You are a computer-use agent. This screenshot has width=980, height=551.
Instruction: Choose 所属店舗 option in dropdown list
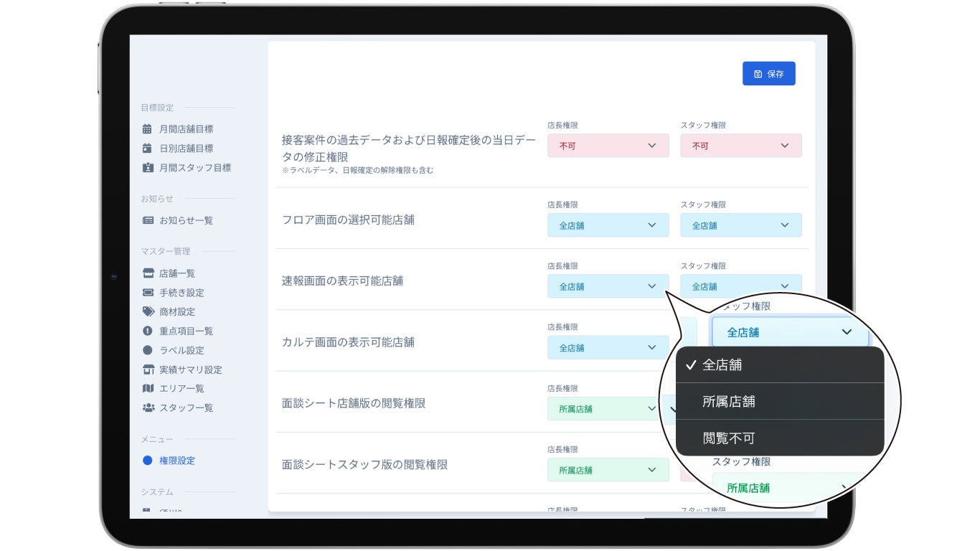[x=780, y=402]
